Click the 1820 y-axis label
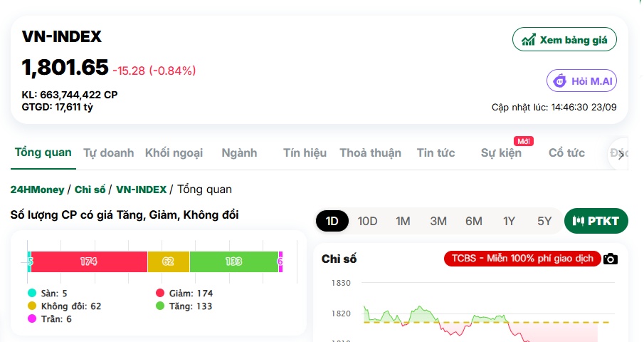This screenshot has width=644, height=342. pos(341,313)
